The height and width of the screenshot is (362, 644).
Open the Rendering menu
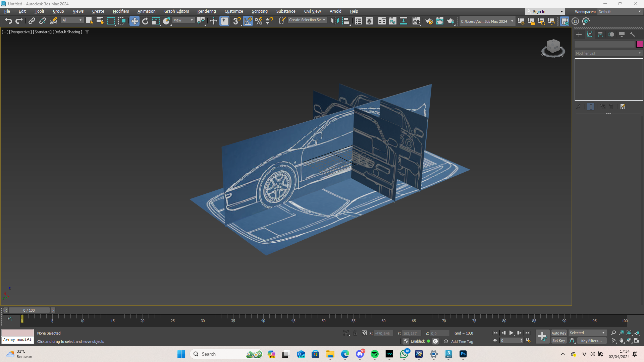207,11
